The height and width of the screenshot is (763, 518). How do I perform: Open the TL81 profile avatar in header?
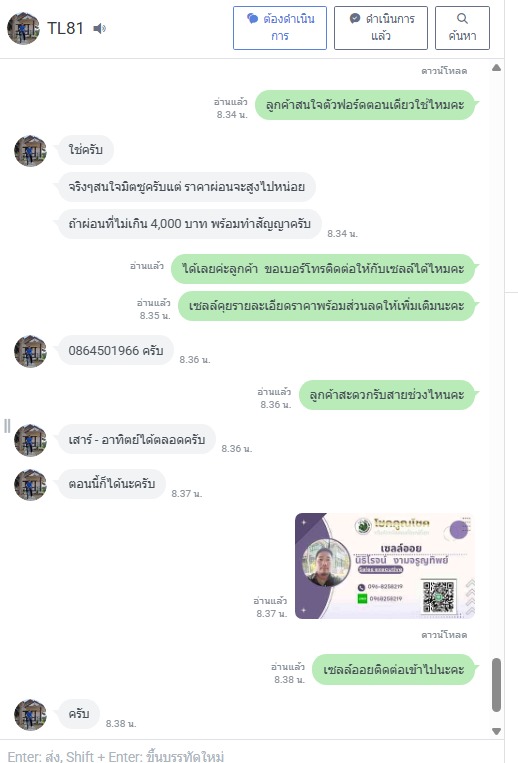23,28
